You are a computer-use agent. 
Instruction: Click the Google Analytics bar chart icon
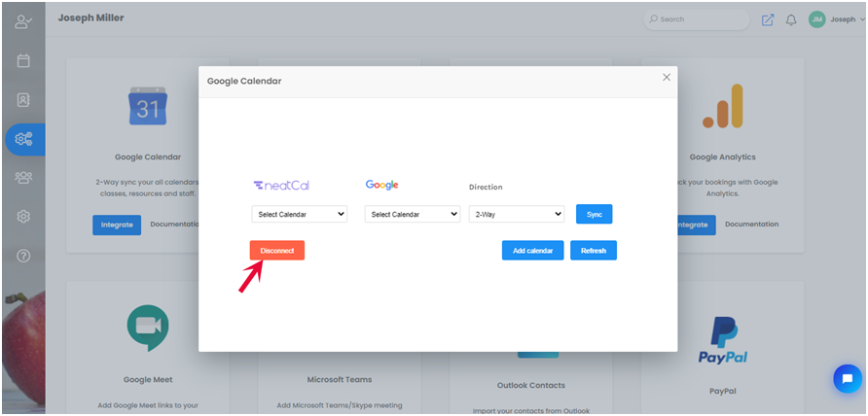tap(722, 106)
